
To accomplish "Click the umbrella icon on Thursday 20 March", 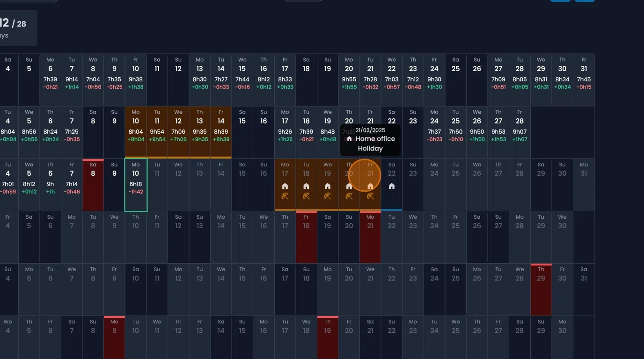I will (x=349, y=196).
